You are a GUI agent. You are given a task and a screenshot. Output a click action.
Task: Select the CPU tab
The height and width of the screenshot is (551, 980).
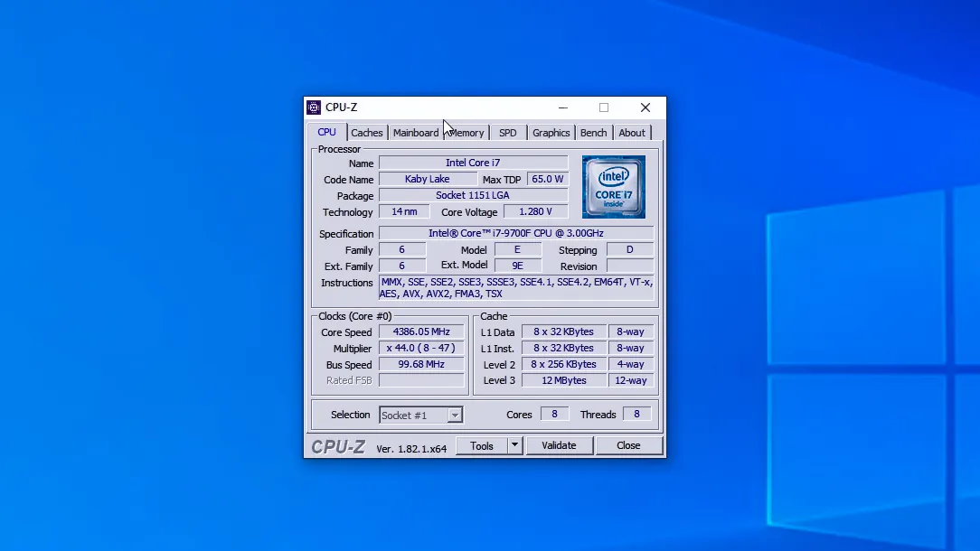[x=326, y=132]
